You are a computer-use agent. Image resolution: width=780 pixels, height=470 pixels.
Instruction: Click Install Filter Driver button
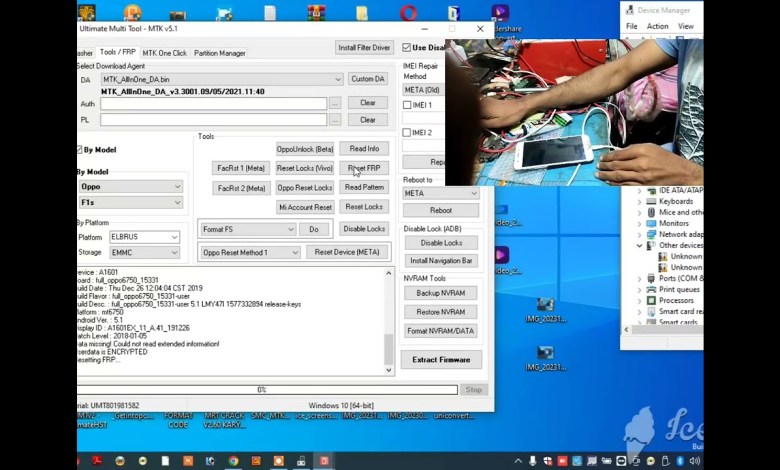pyautogui.click(x=364, y=48)
